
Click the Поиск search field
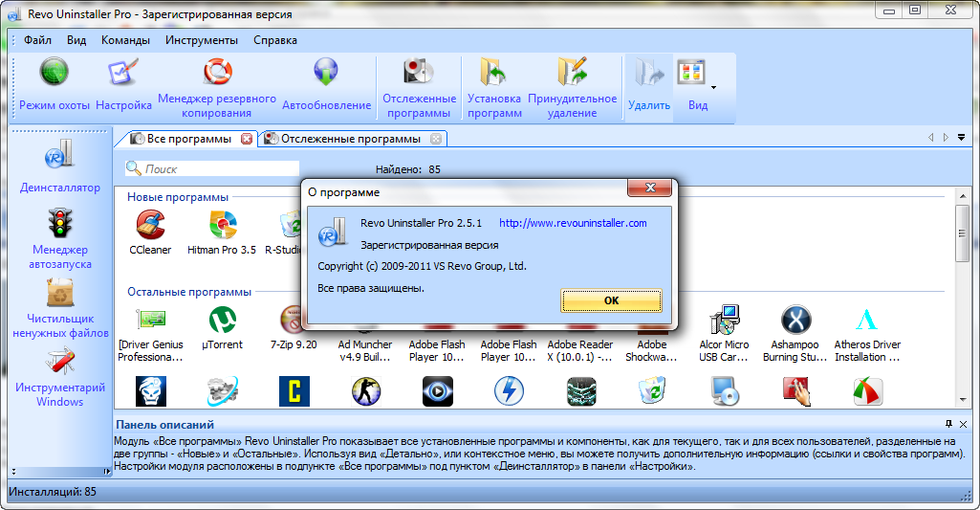212,169
